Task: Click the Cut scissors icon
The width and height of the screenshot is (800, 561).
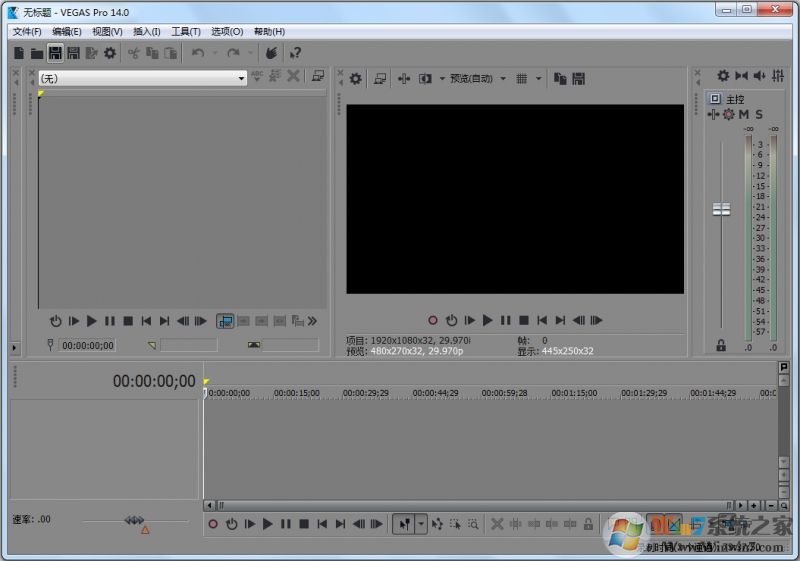Action: 134,53
